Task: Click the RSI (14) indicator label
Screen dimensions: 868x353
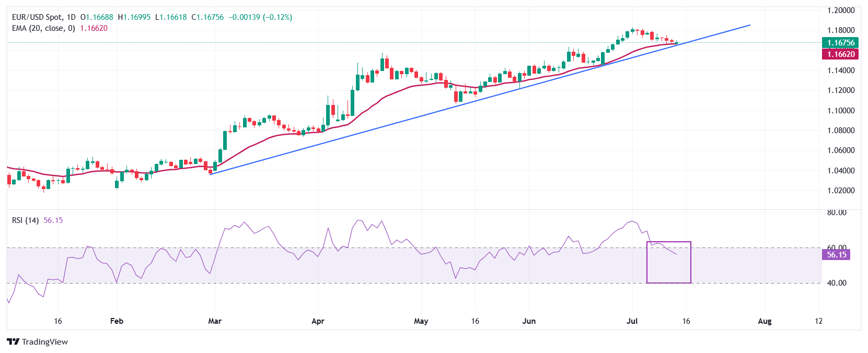Action: tap(25, 220)
